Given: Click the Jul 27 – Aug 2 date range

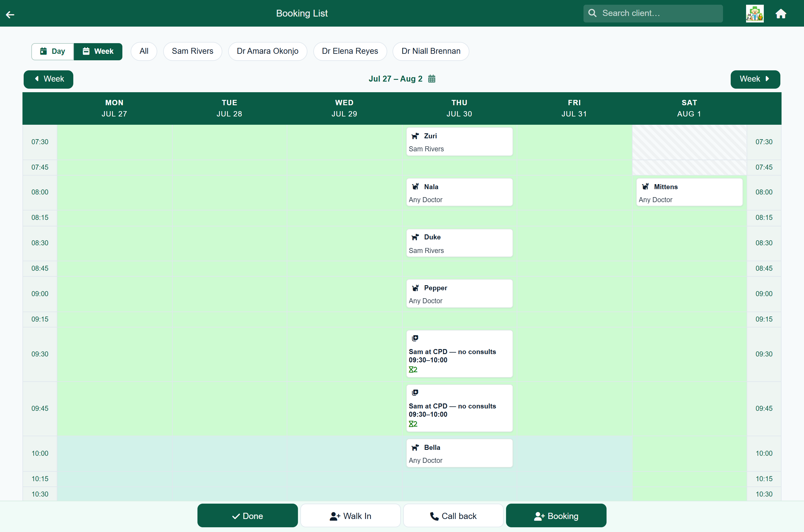Looking at the screenshot, I should click(x=395, y=79).
